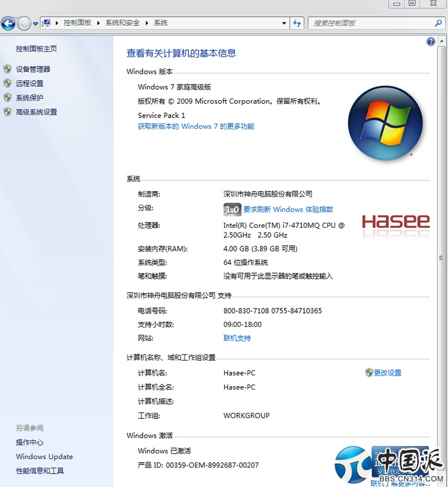Screen dimensions: 448x487
Task: Open 设备管理器 link
Action: click(33, 69)
